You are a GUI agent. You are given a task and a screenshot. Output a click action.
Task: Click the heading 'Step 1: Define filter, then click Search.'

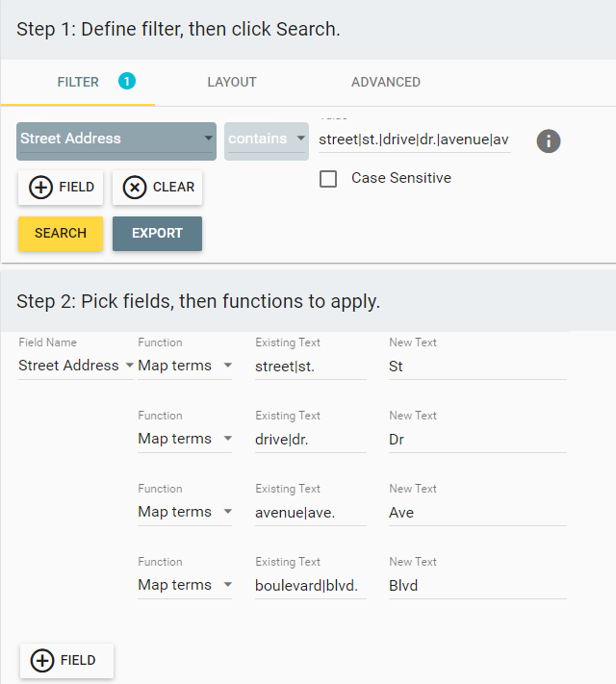click(x=178, y=29)
